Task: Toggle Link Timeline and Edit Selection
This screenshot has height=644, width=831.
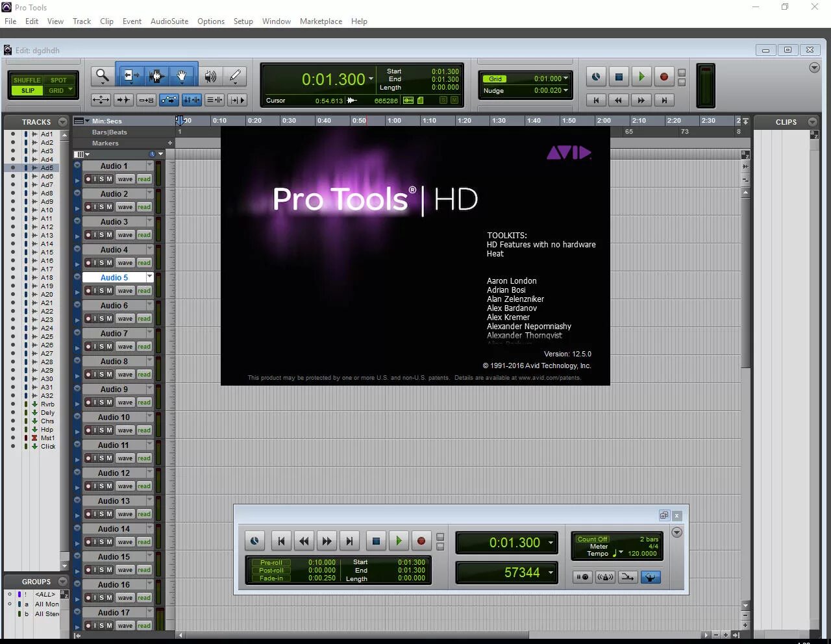Action: (192, 100)
